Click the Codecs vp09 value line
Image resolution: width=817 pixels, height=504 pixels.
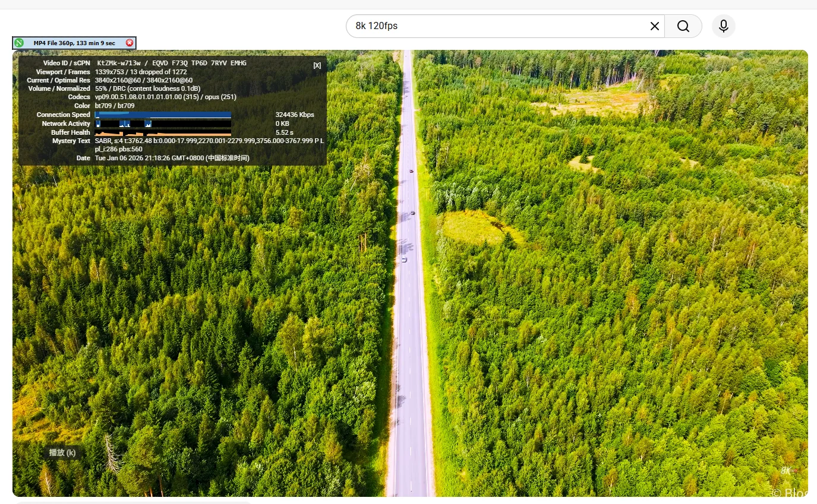pyautogui.click(x=165, y=97)
